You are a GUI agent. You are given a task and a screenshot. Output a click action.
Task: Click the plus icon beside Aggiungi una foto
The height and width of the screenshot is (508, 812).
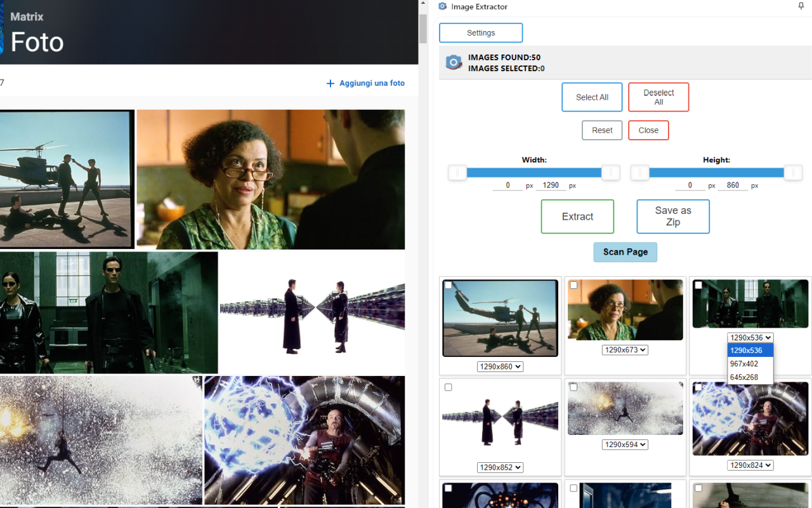[330, 83]
